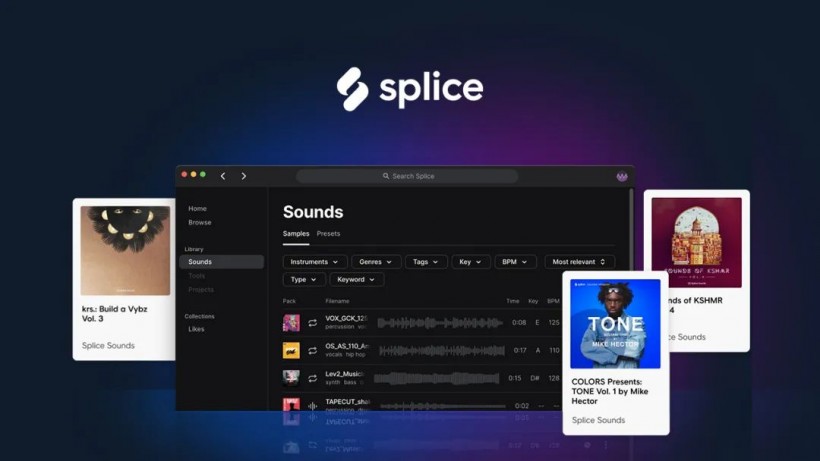Open Browse in the sidebar
The height and width of the screenshot is (461, 820).
click(200, 222)
